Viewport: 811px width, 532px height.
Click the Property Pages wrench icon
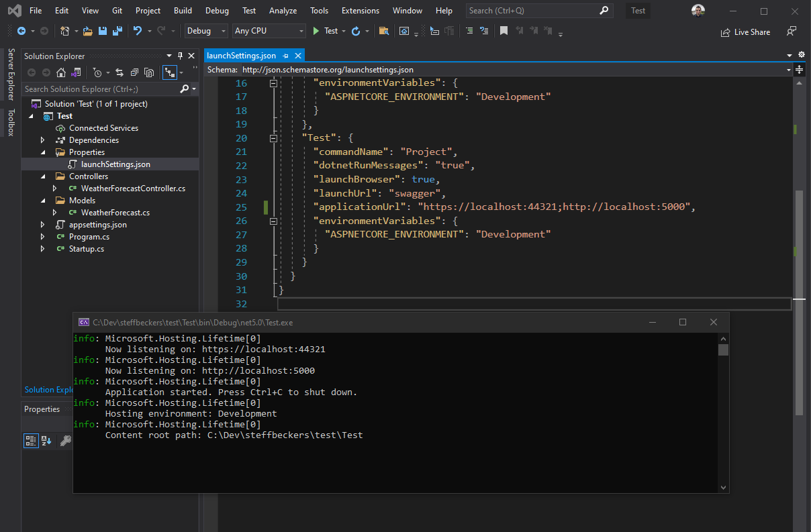click(x=65, y=441)
